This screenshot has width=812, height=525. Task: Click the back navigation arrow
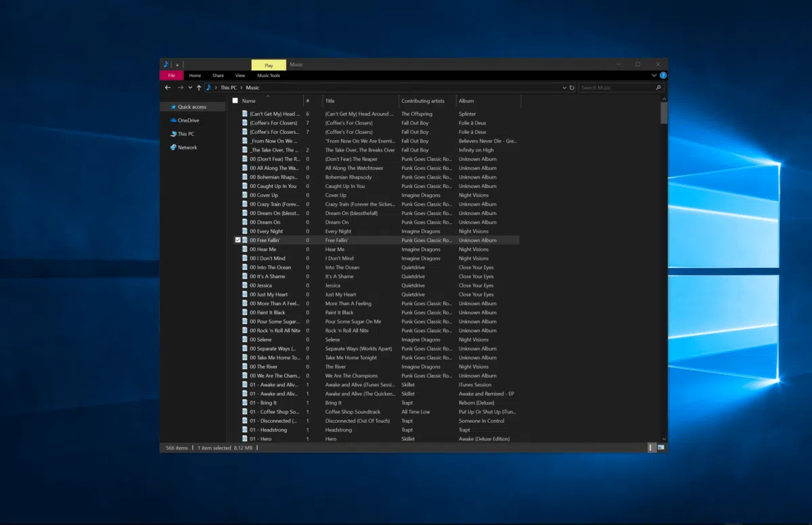[x=168, y=87]
